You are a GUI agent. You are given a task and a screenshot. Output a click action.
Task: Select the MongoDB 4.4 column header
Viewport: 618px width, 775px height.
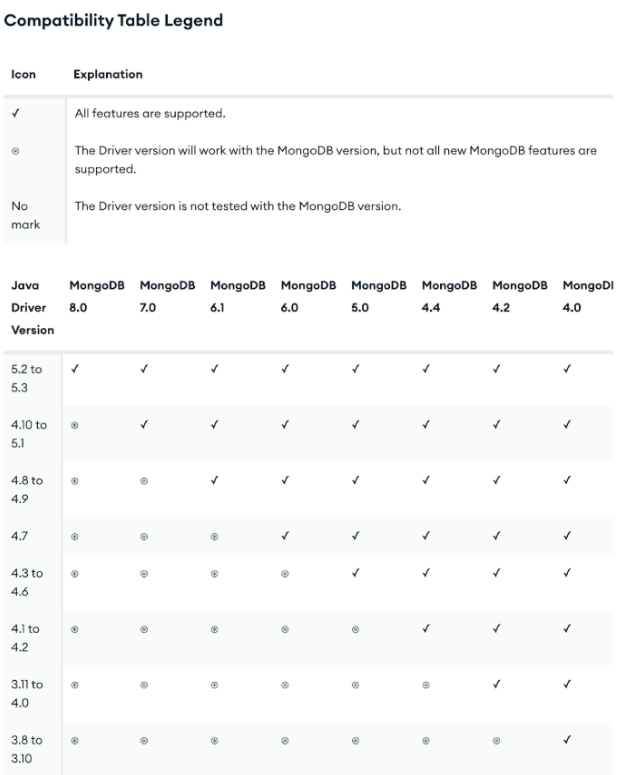[x=449, y=296]
